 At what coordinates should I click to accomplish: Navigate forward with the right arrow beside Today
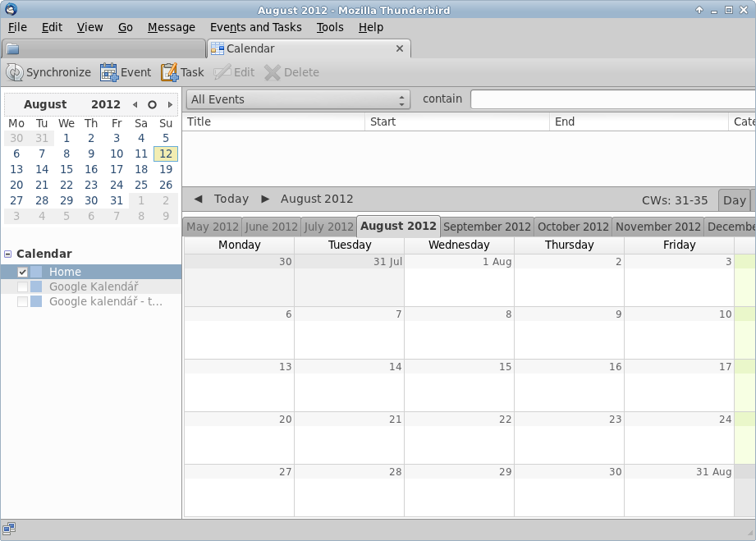tap(265, 199)
